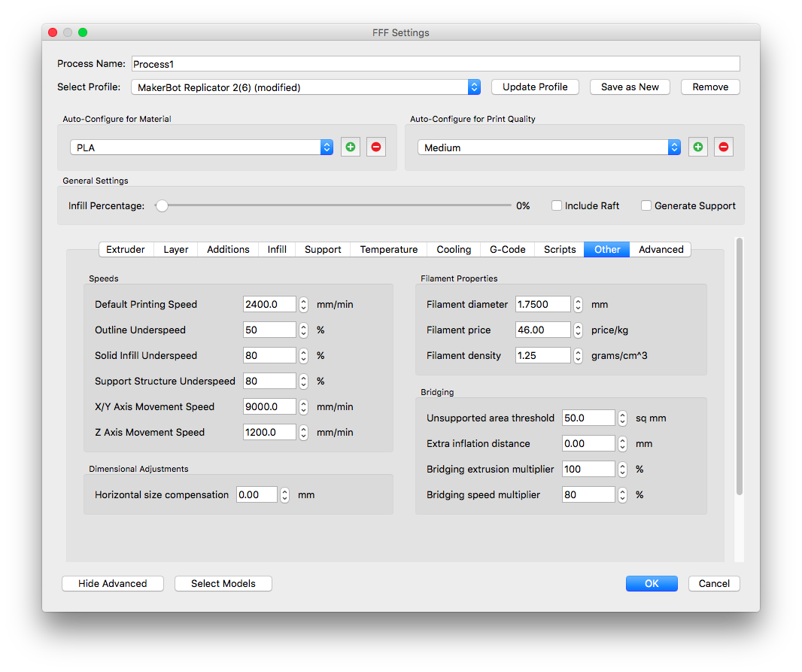Switch to the Infill tab
The width and height of the screenshot is (802, 672).
(x=277, y=250)
